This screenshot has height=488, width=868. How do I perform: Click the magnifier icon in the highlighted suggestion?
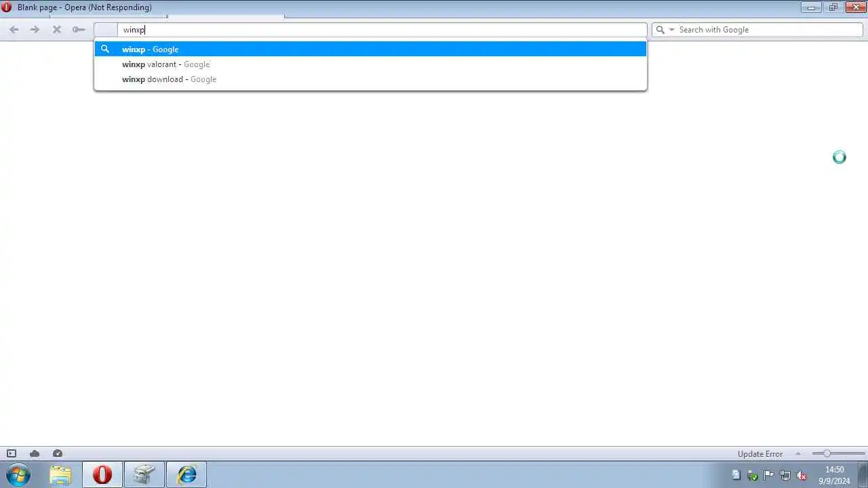(105, 49)
